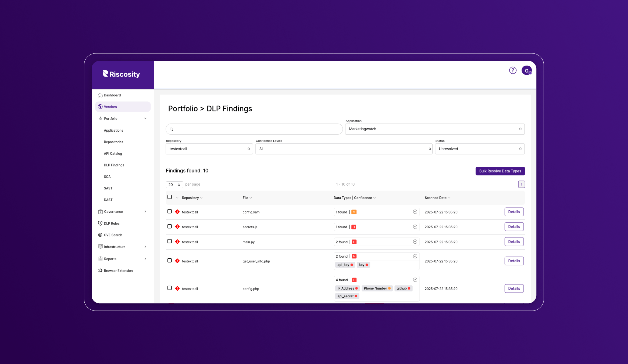Open Details for config.php
The width and height of the screenshot is (628, 364).
514,289
